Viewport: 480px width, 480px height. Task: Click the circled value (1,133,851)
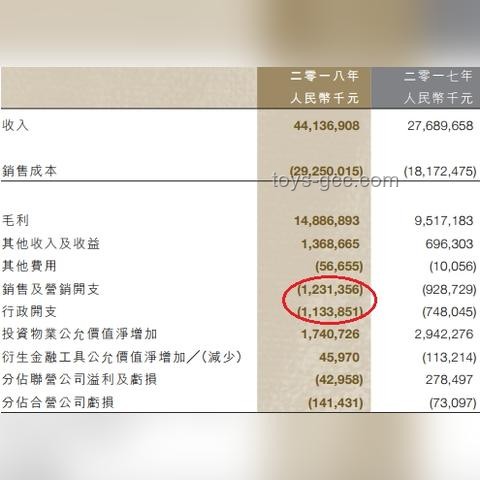330,312
